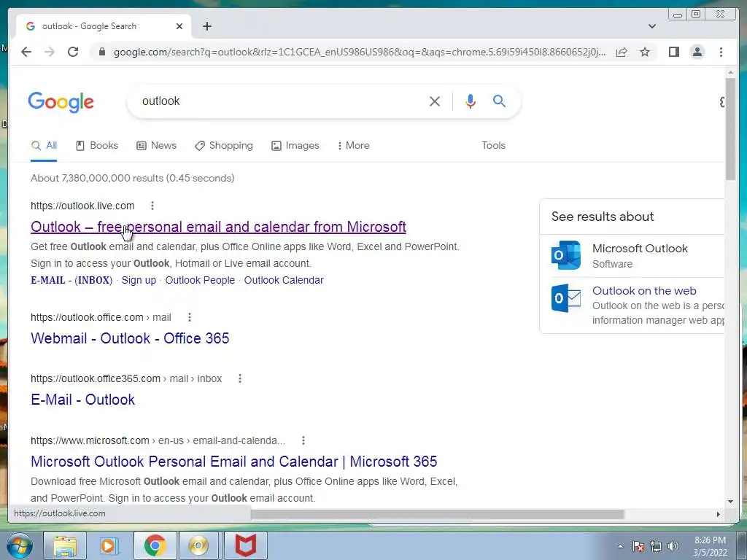The height and width of the screenshot is (560, 747).
Task: Open Webmail - Outlook - Office 365 result
Action: [x=130, y=338]
